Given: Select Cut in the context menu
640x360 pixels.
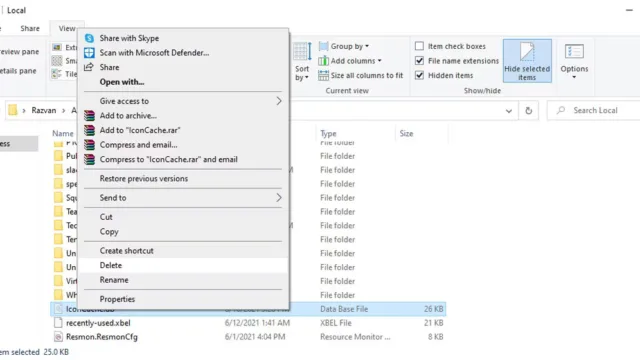Looking at the screenshot, I should (182, 217).
